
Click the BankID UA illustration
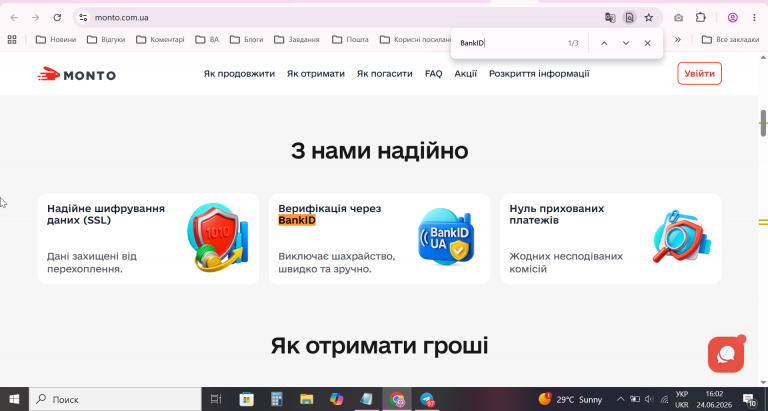click(446, 237)
